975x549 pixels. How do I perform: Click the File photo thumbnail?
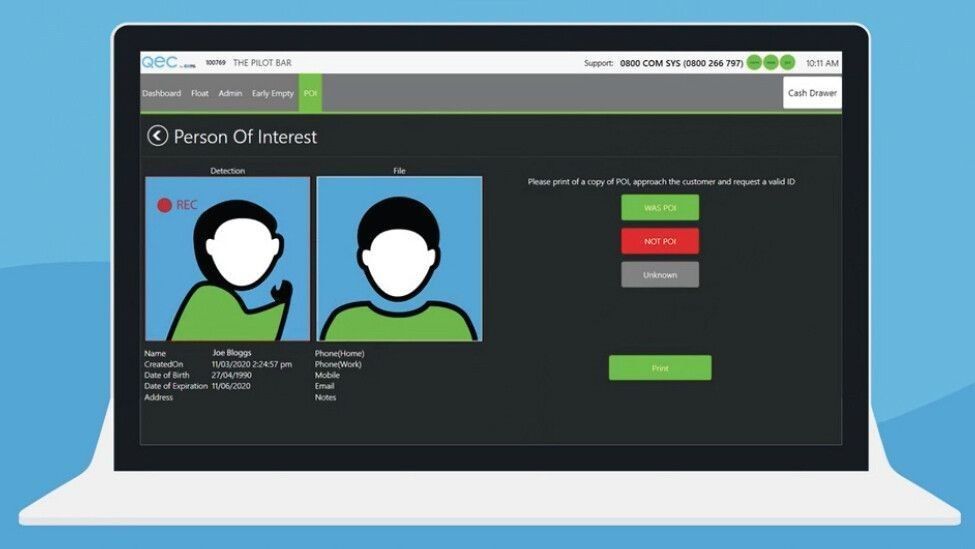399,260
